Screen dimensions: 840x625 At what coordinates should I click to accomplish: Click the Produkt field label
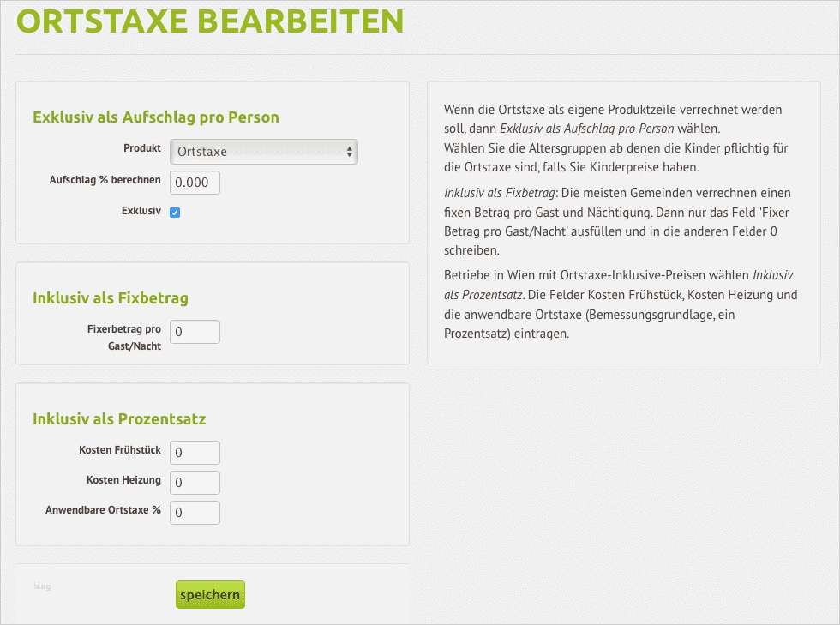(142, 148)
